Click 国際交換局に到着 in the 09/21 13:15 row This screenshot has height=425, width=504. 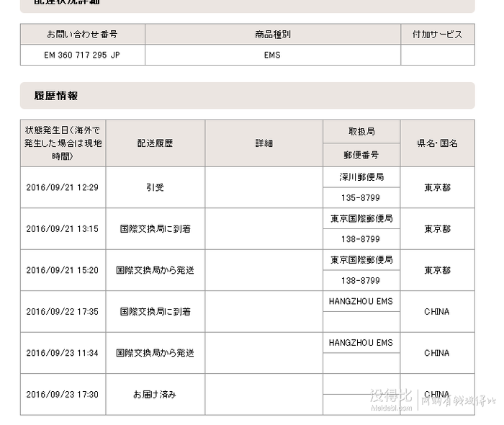[156, 229]
